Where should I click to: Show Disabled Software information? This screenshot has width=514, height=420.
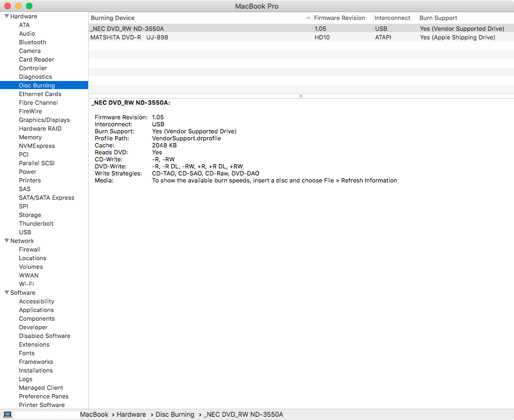coord(44,336)
